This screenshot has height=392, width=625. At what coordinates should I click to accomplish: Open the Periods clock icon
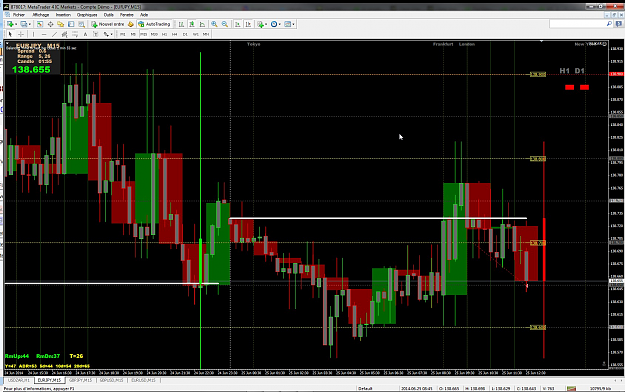pyautogui.click(x=274, y=24)
